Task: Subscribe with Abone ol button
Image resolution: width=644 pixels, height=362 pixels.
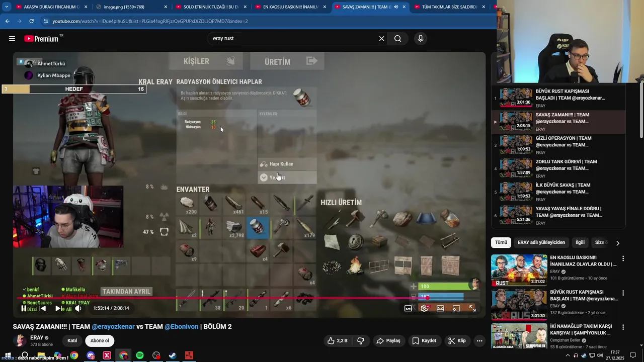Action: tap(100, 340)
